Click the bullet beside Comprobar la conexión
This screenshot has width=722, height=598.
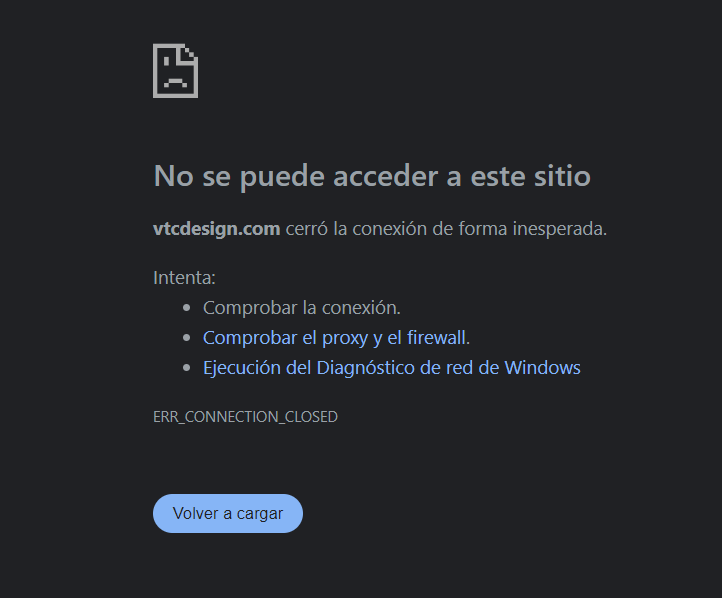(x=186, y=308)
